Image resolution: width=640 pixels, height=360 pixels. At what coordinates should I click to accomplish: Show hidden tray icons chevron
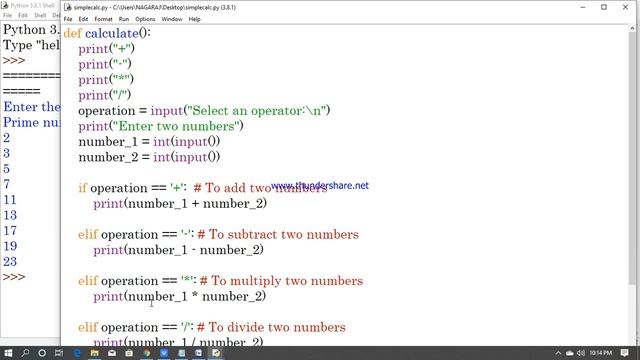558,353
